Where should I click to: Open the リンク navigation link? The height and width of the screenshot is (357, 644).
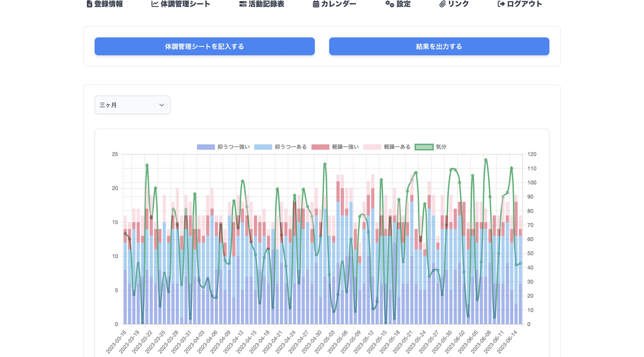(x=454, y=4)
